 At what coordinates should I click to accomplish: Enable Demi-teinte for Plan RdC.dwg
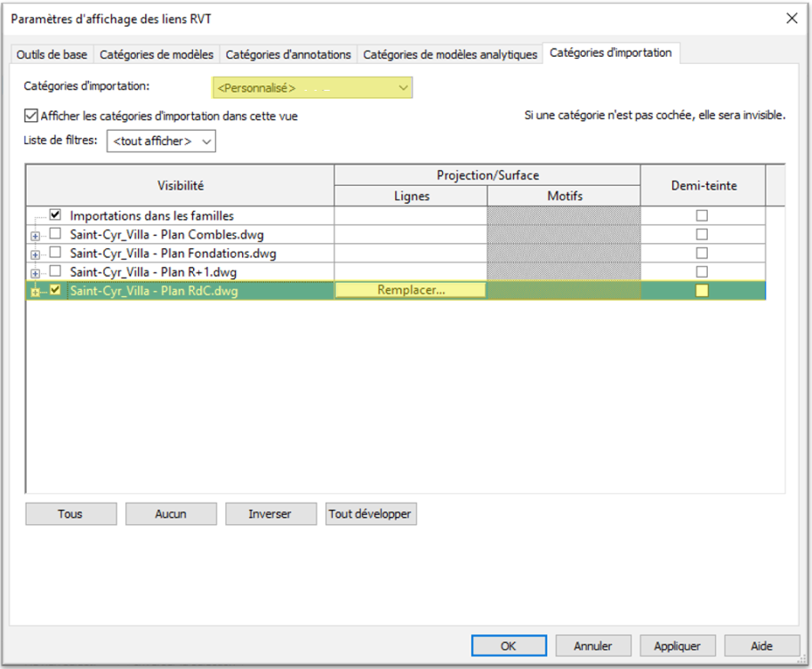pyautogui.click(x=702, y=290)
